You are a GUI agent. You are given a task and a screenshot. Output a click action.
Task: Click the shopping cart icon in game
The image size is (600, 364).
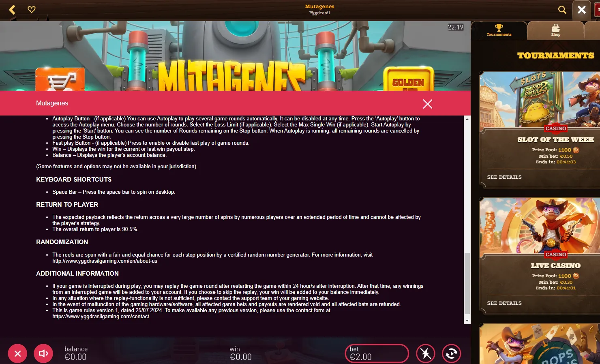60,79
